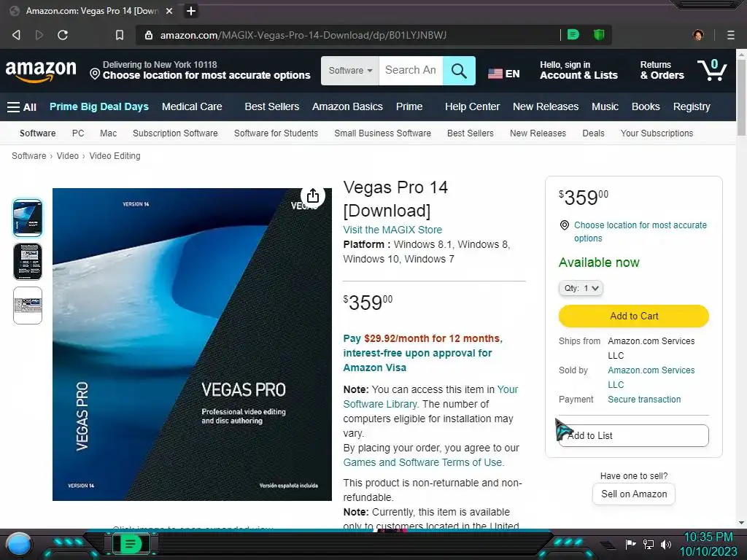
Task: Click the Add to List button
Action: [x=634, y=435]
